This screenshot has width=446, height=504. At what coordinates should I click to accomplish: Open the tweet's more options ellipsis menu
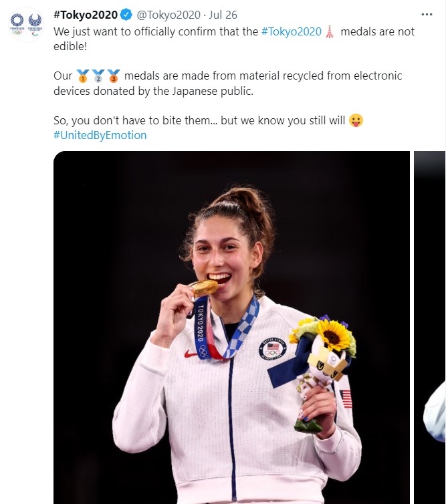[x=427, y=15]
